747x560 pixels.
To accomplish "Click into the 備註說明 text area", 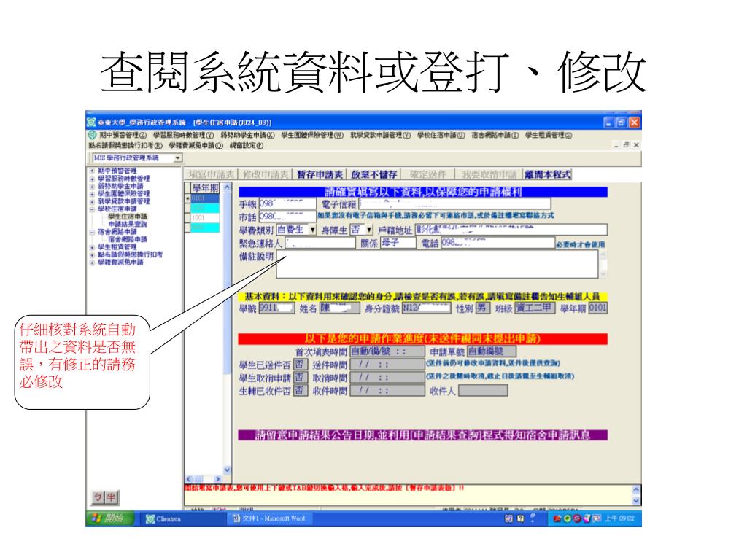I will click(x=437, y=264).
